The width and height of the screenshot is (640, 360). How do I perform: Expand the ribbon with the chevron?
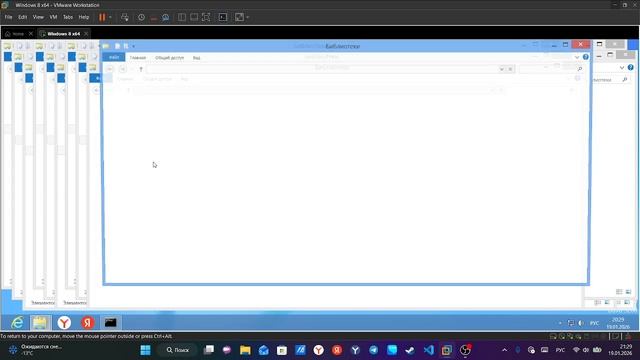coord(577,57)
